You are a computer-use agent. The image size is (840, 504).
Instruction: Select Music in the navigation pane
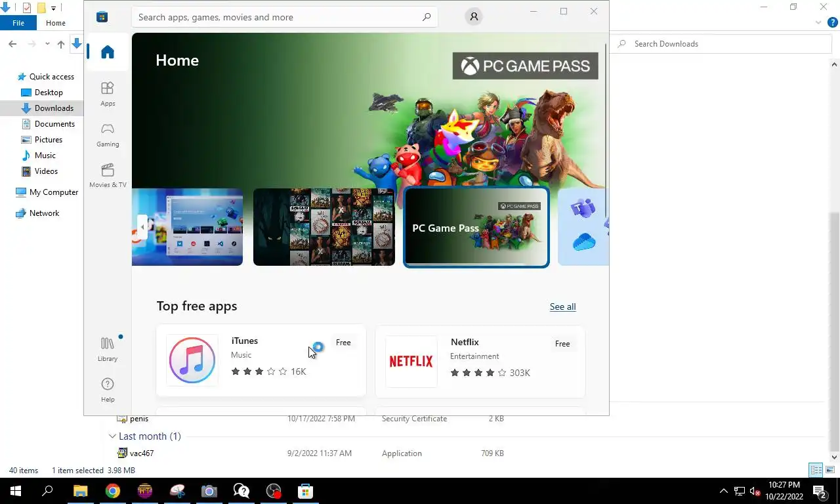(45, 156)
